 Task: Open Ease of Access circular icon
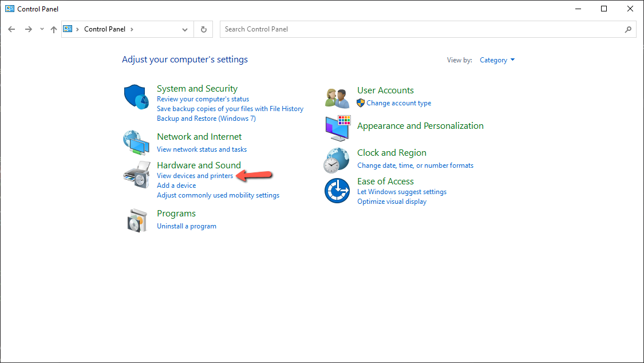pyautogui.click(x=337, y=191)
